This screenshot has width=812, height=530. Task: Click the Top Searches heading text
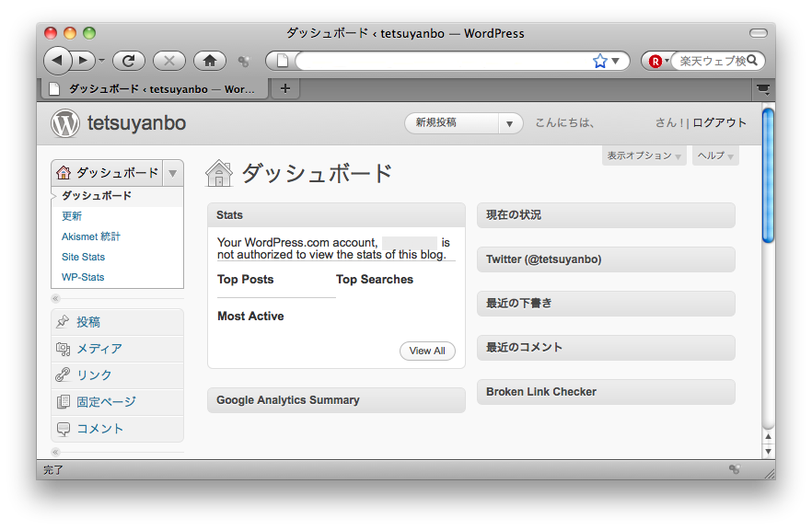click(375, 280)
